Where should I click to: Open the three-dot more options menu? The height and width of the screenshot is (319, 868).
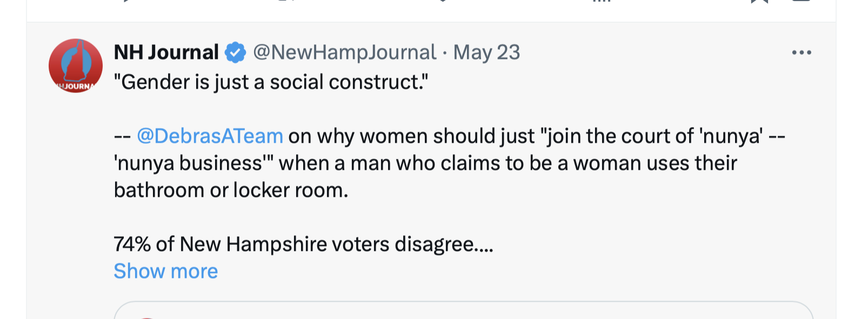point(801,52)
